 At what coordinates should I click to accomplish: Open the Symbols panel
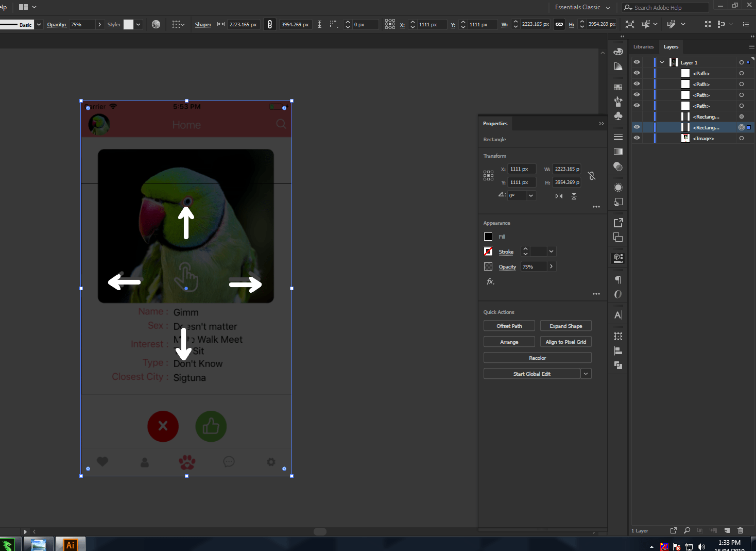618,116
